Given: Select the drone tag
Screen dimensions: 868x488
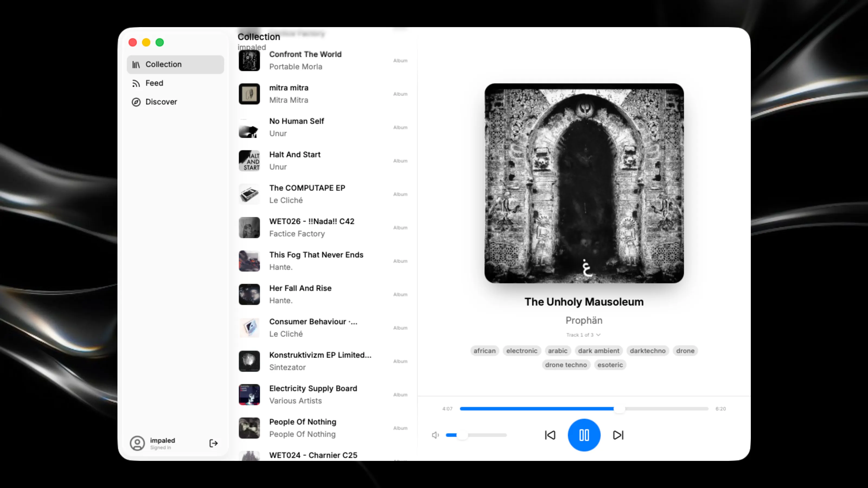Looking at the screenshot, I should [685, 351].
